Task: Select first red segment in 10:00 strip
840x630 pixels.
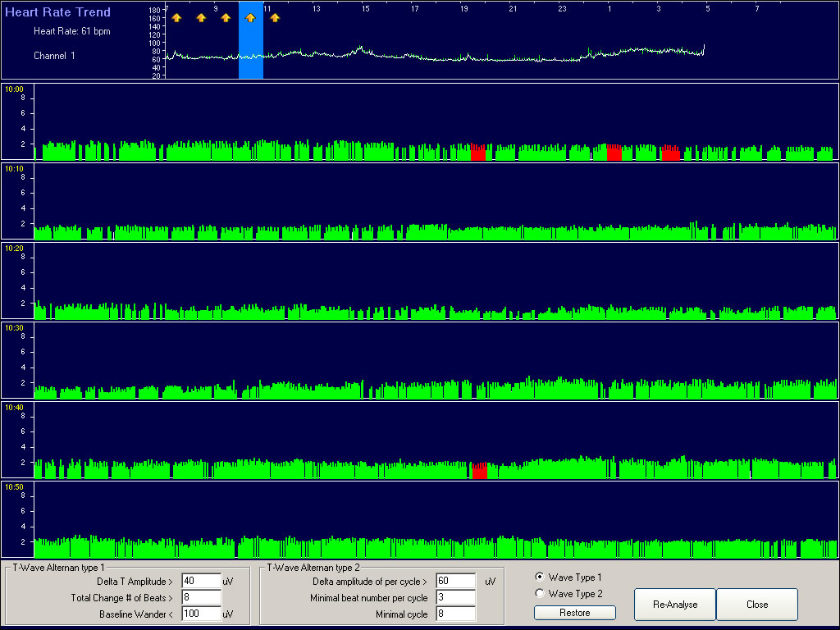Action: click(x=478, y=153)
